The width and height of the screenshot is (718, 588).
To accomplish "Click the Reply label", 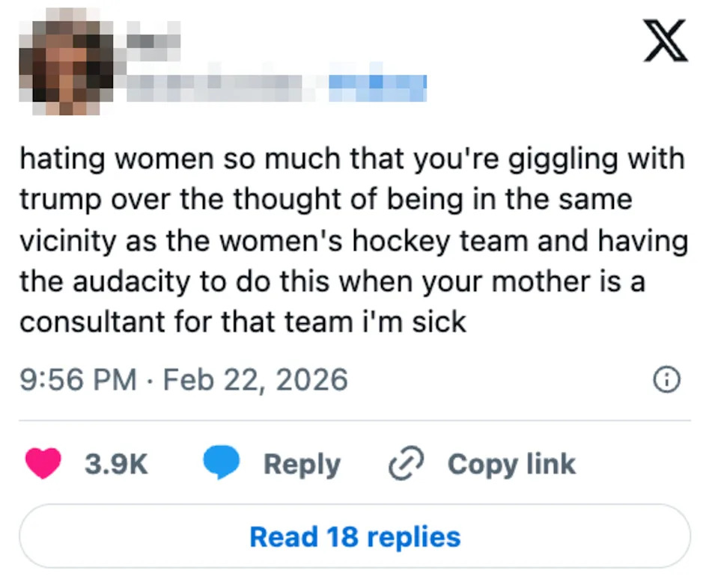I will (x=302, y=464).
